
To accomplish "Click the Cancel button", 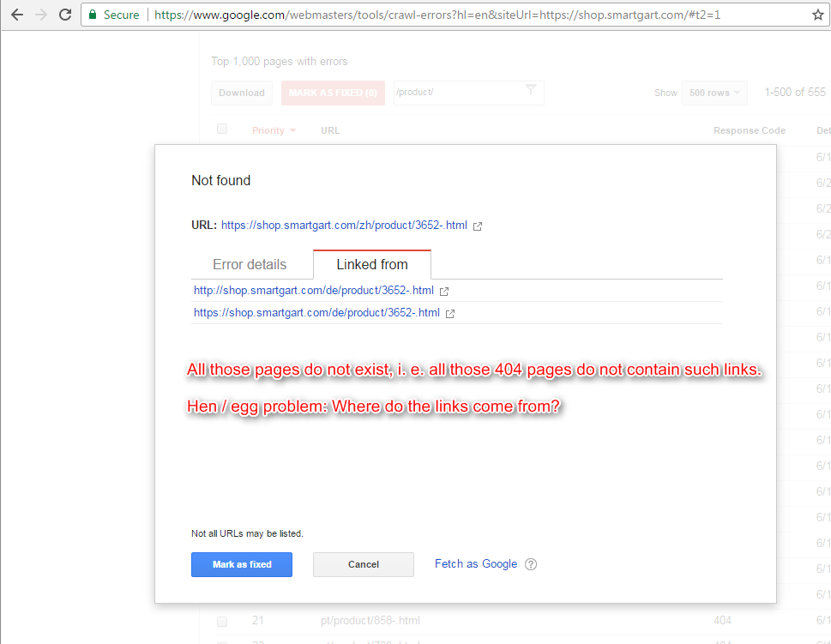I will [x=363, y=564].
